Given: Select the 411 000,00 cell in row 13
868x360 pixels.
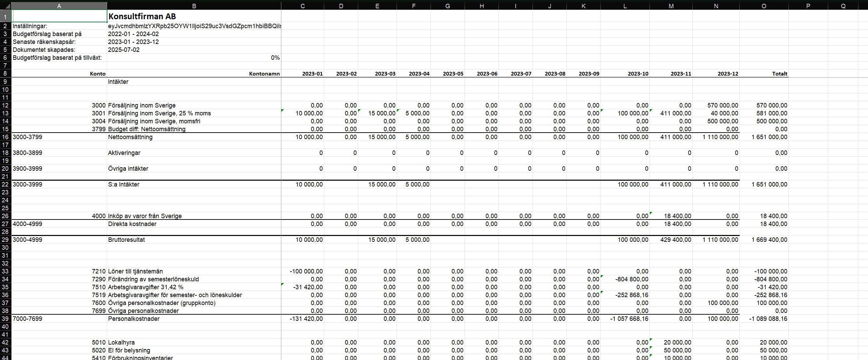Looking at the screenshot, I should (671, 113).
